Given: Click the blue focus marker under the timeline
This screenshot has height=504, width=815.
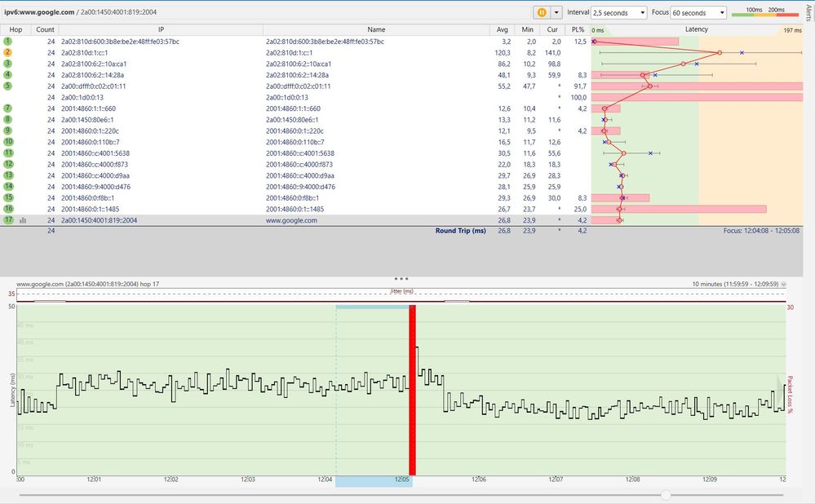Looking at the screenshot, I should point(374,482).
